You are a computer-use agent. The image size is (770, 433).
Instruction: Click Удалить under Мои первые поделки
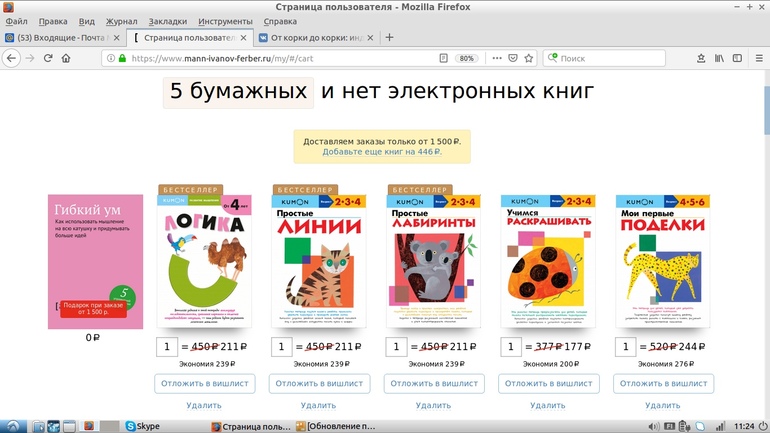click(x=662, y=405)
